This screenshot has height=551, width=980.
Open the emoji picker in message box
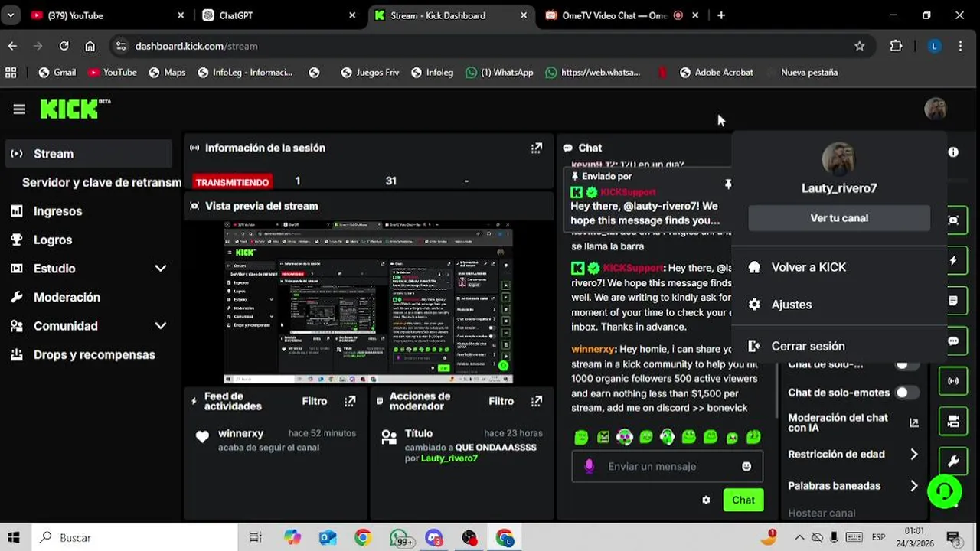pyautogui.click(x=746, y=466)
